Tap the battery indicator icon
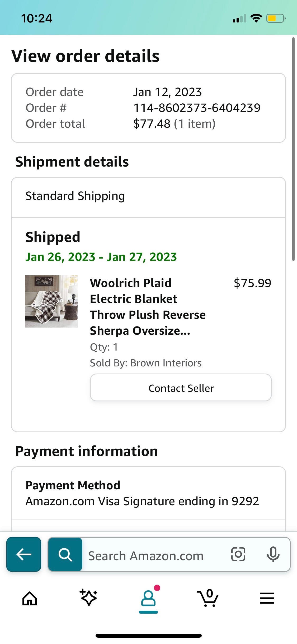297x644 pixels. click(x=276, y=18)
